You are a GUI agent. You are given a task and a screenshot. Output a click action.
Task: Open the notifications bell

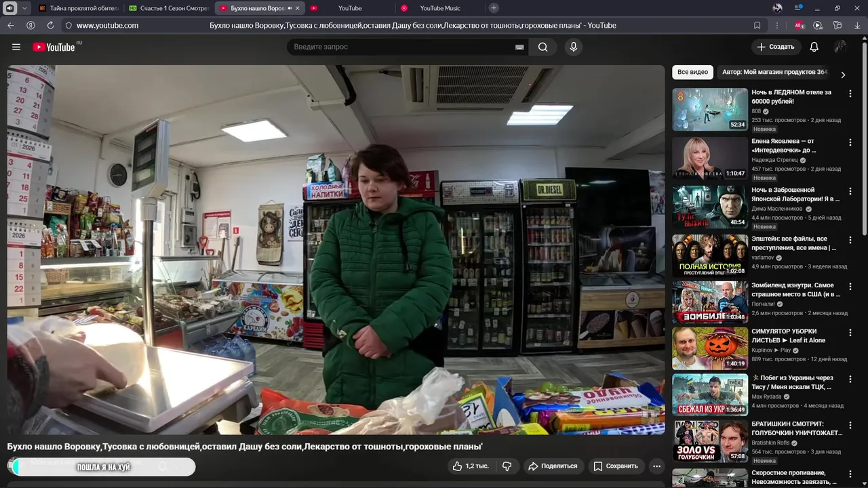[814, 47]
